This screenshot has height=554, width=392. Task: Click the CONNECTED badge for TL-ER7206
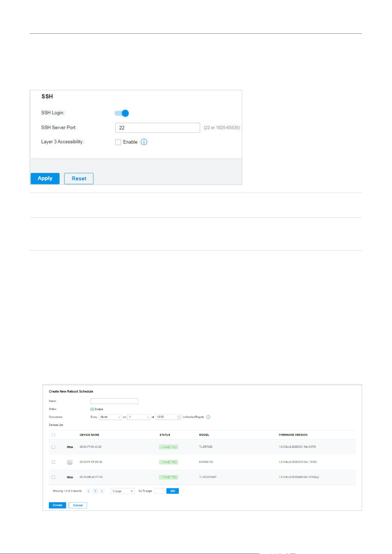pos(168,447)
